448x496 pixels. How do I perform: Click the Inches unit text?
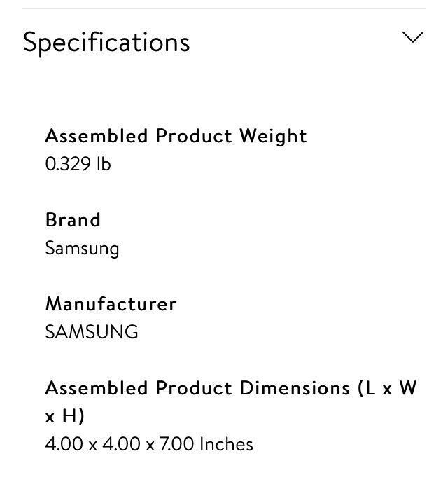pyautogui.click(x=226, y=443)
